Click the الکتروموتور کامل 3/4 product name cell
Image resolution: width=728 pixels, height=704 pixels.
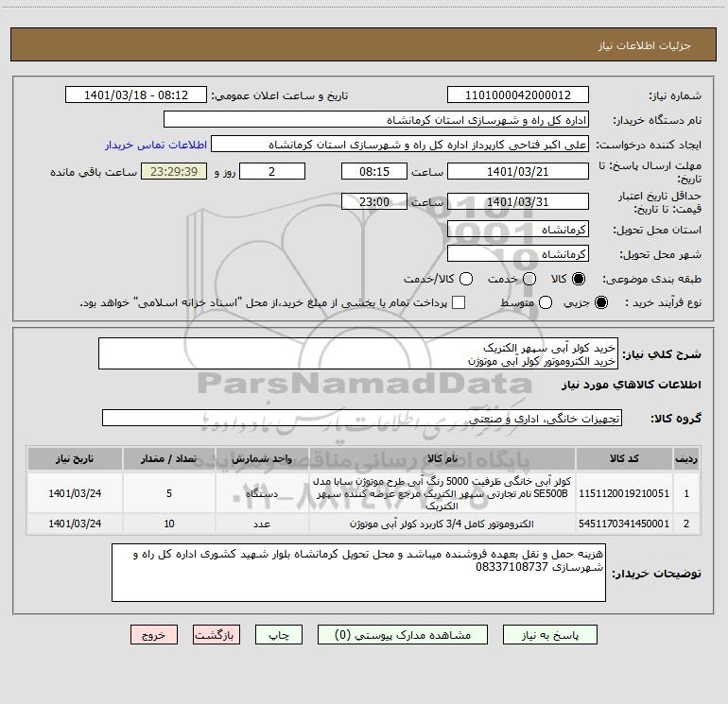pos(442,524)
